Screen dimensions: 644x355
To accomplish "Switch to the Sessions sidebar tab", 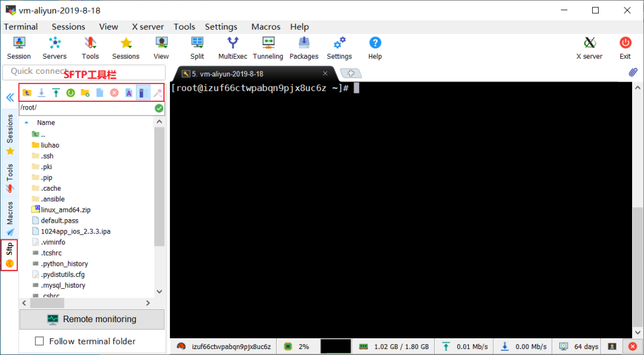I will coord(10,135).
